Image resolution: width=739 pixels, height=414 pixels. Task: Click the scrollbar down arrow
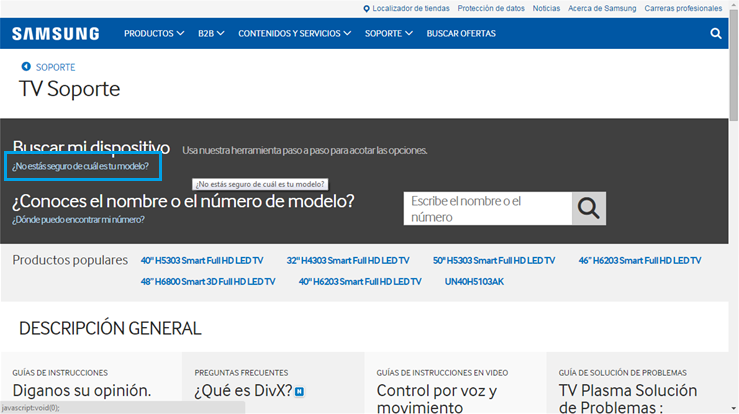pyautogui.click(x=734, y=409)
